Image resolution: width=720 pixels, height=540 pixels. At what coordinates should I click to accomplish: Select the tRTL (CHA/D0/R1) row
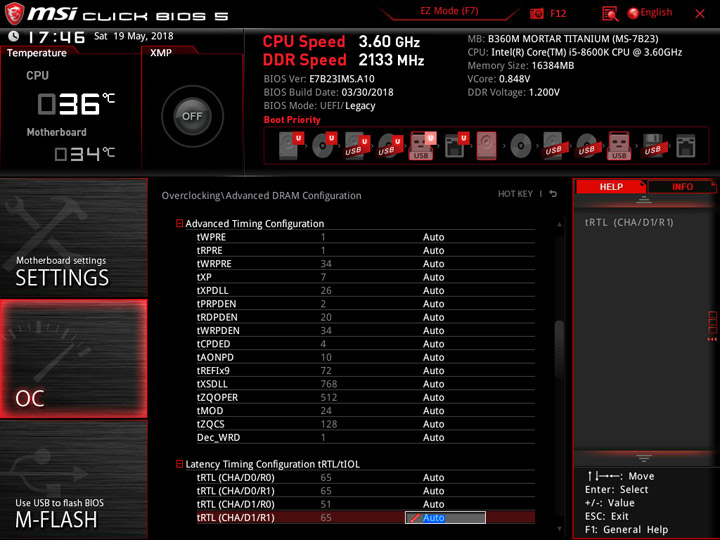coord(366,491)
